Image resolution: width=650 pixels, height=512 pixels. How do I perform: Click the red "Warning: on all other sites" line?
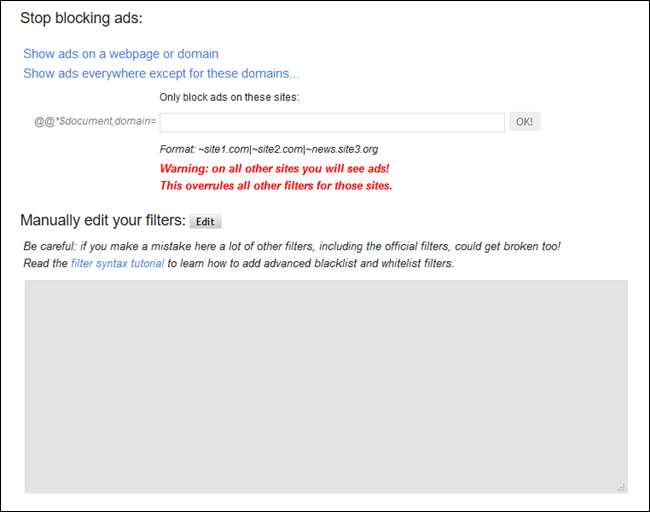(x=274, y=168)
